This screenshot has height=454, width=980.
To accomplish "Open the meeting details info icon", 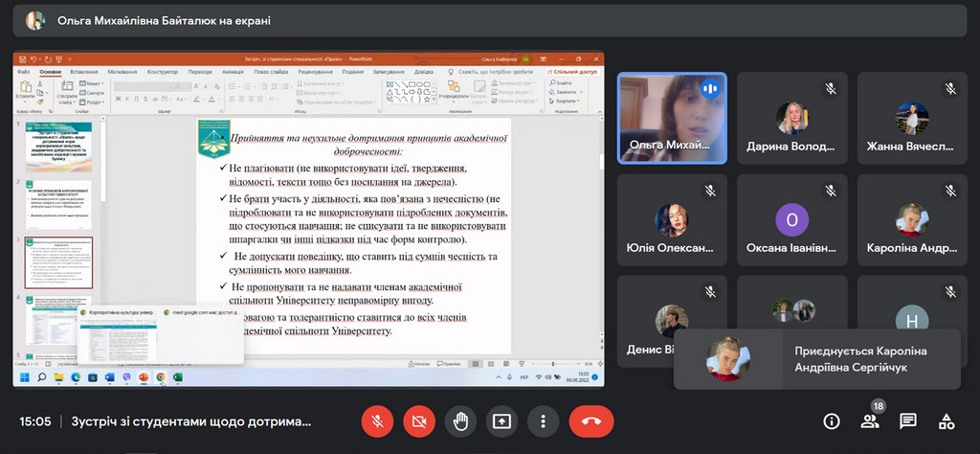I will coord(832,421).
